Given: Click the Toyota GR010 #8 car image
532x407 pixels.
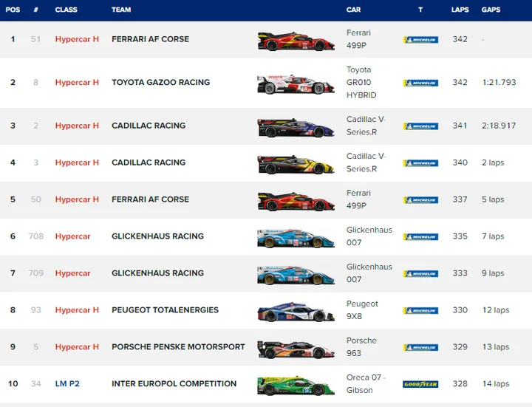Looking at the screenshot, I should (296, 84).
